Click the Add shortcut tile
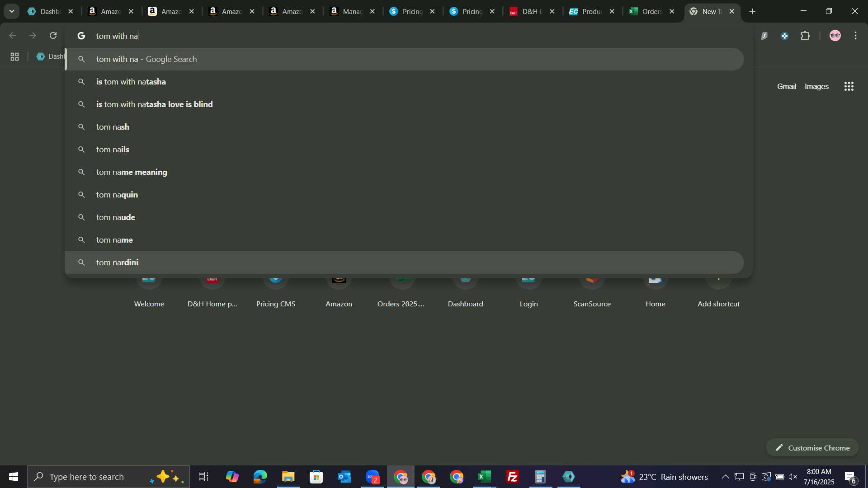This screenshot has width=868, height=488. tap(719, 294)
